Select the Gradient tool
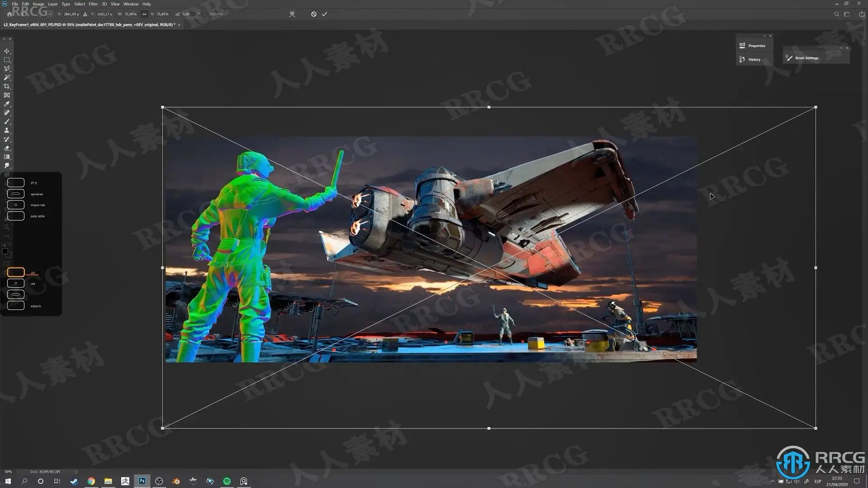868x488 pixels. coord(7,157)
